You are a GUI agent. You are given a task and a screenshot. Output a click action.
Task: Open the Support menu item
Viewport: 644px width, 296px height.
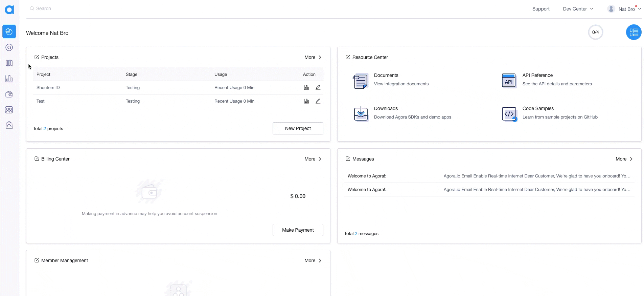pyautogui.click(x=541, y=9)
